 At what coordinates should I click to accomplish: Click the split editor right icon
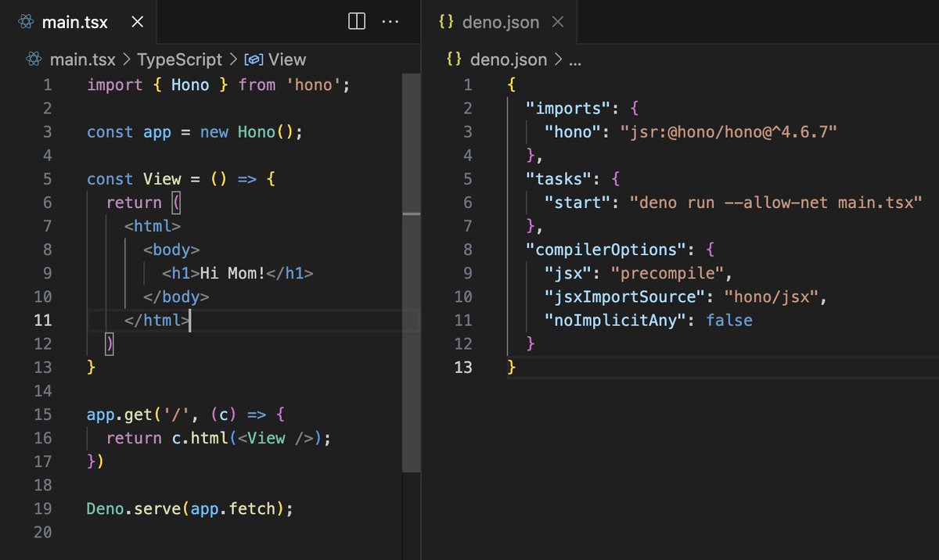(x=357, y=22)
